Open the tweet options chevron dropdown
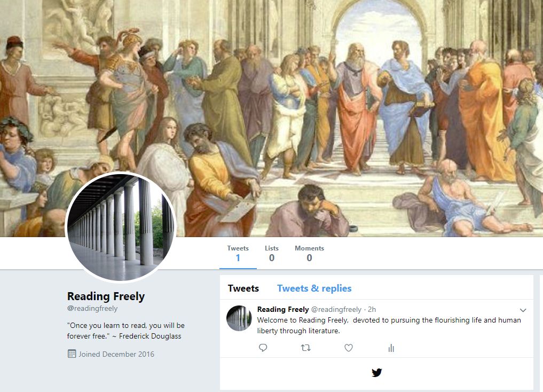The height and width of the screenshot is (392, 543). [x=523, y=310]
